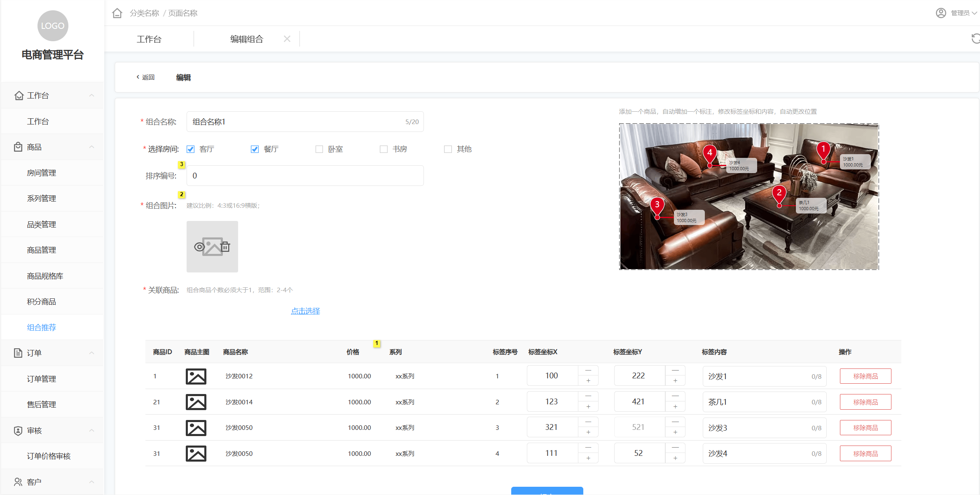This screenshot has height=495, width=980.
Task: Decrease Y coordinate for 茶几1 row
Action: click(675, 396)
